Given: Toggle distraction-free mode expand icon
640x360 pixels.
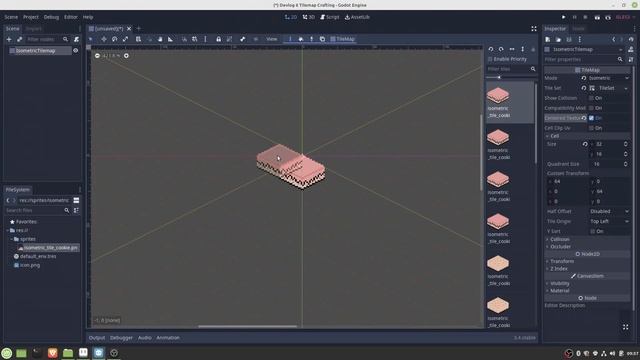Looking at the screenshot, I should click(534, 29).
